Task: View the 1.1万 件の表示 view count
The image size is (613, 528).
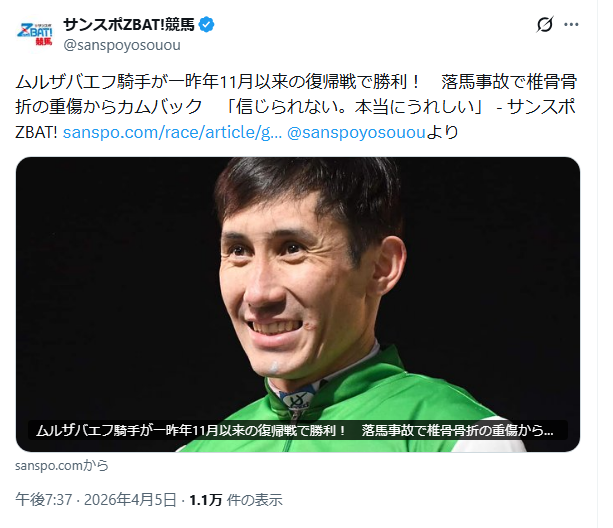Action: pos(236,500)
